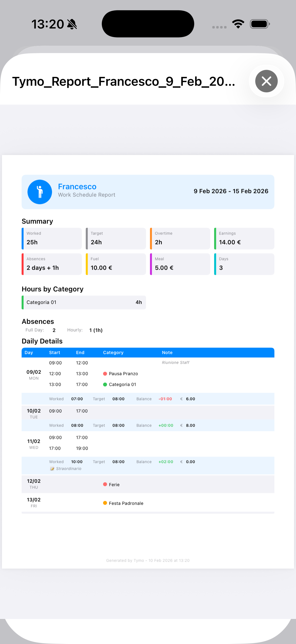
Task: Tap the Riunione Staff note
Action: [175, 363]
